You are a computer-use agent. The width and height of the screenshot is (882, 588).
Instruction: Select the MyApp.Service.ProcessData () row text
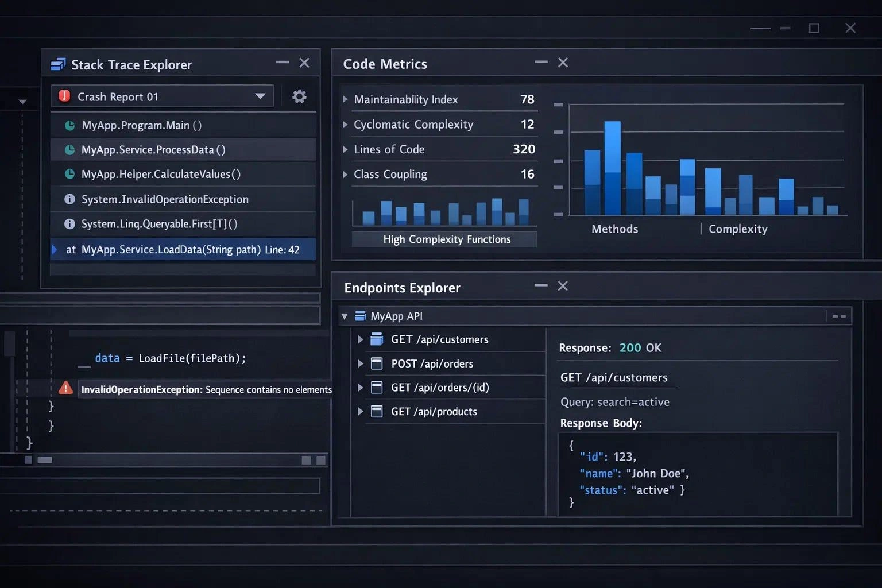pos(153,150)
